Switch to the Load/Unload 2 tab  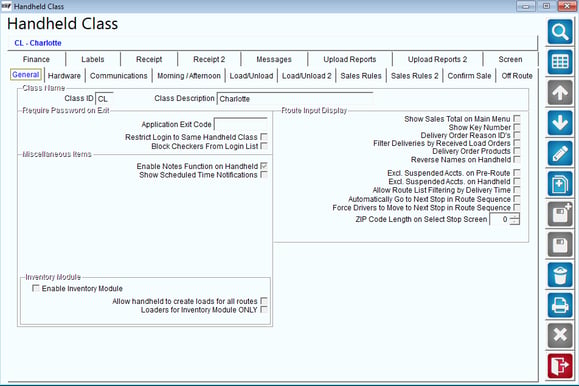[306, 76]
